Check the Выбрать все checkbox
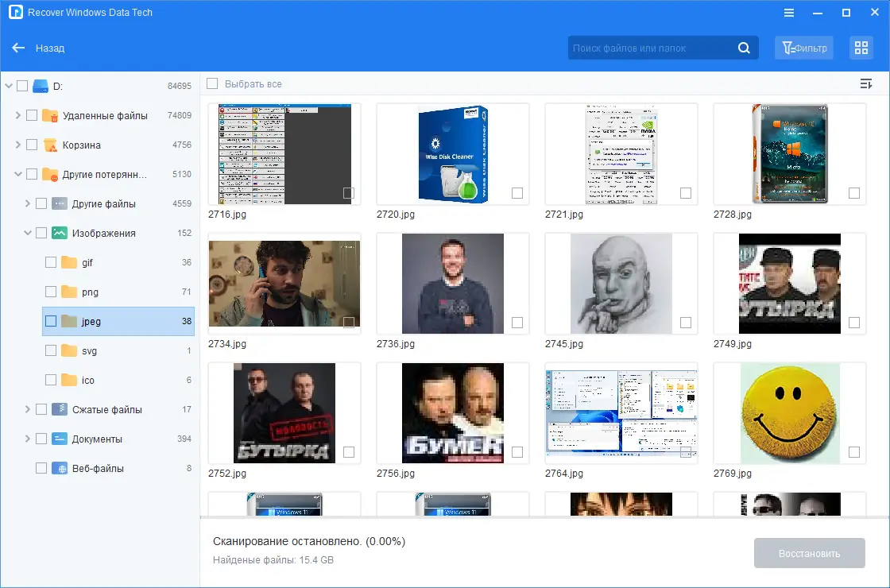Image resolution: width=890 pixels, height=588 pixels. [x=212, y=84]
